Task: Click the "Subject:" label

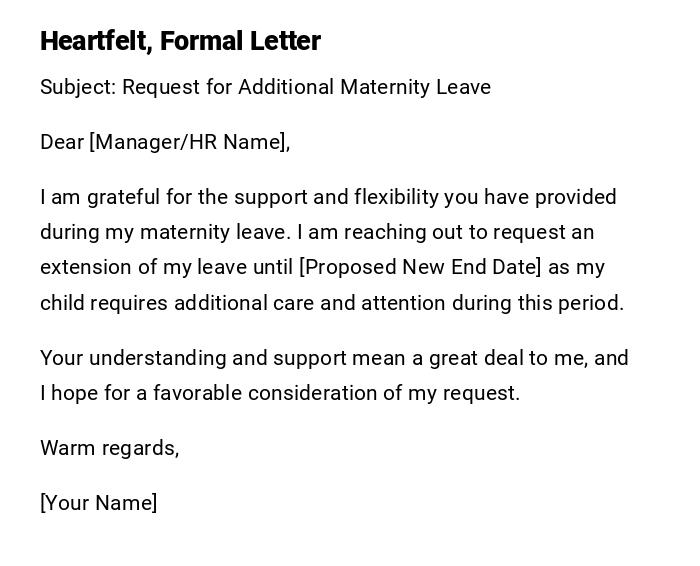Action: 78,87
